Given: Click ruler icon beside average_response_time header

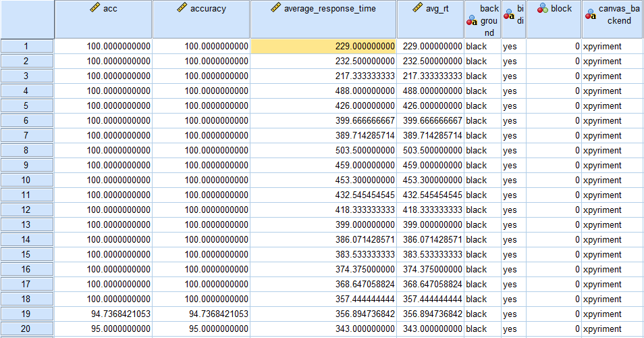Looking at the screenshot, I should coord(275,8).
